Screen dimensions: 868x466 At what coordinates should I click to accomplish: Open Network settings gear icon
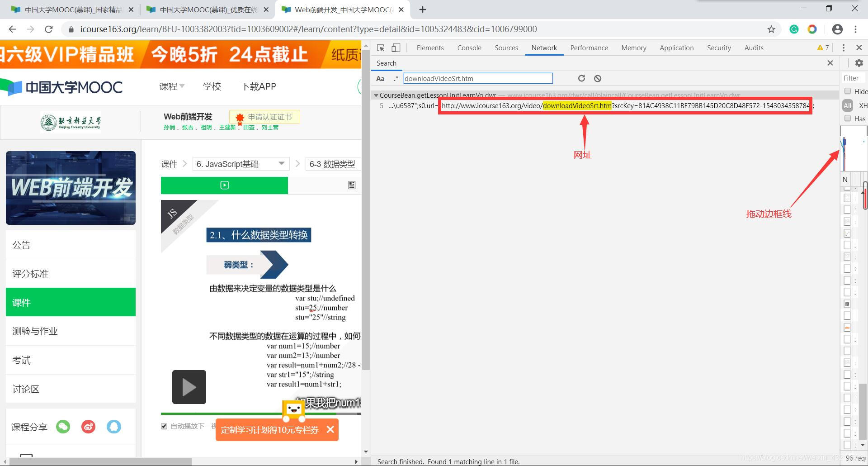(859, 63)
